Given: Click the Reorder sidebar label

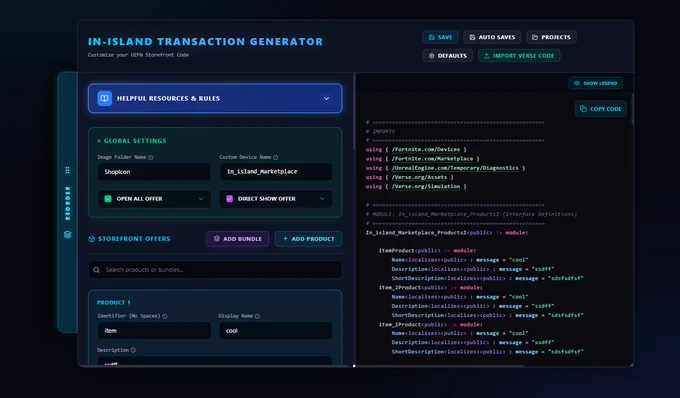Looking at the screenshot, I should pos(67,203).
